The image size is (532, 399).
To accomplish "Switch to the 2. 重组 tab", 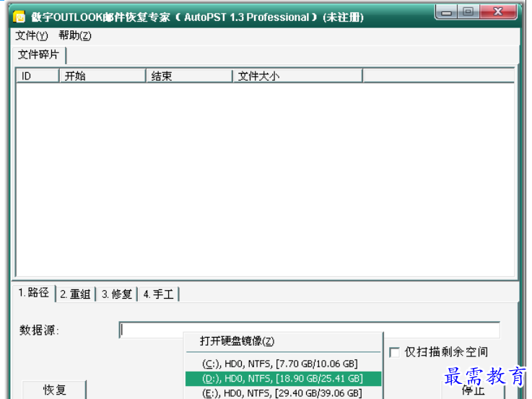I will point(75,294).
